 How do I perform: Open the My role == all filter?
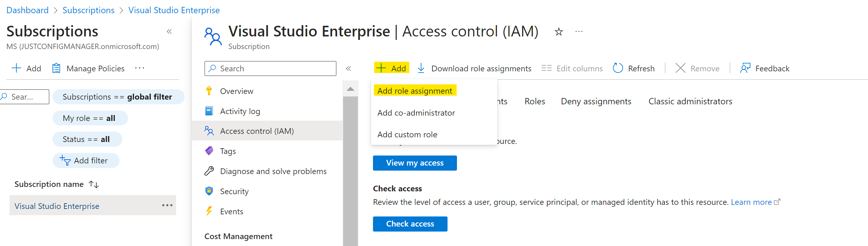coord(90,118)
